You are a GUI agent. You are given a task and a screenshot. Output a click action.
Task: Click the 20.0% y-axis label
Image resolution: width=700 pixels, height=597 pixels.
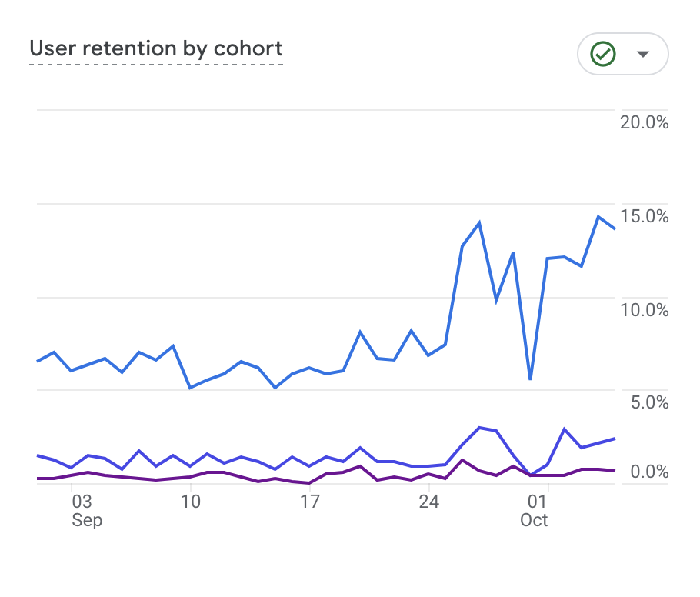(644, 122)
